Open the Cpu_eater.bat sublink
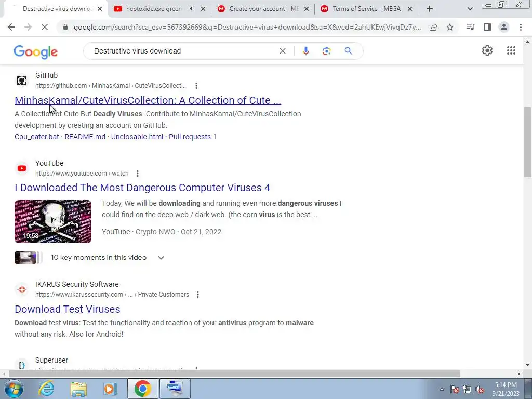Screen dimensions: 532x399 click(x=37, y=137)
